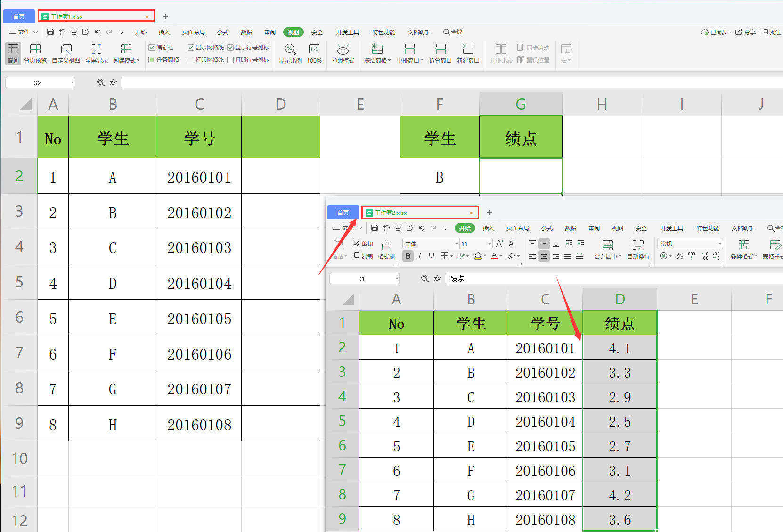Screen dimensions: 783x532
Task: Open Page Break Preview (分页预览) in 工作簿1
Action: (35, 53)
